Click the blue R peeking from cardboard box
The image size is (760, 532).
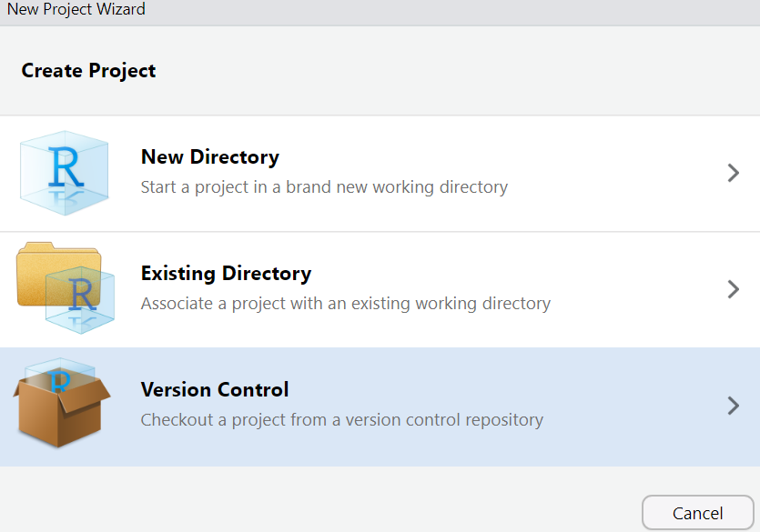point(60,381)
